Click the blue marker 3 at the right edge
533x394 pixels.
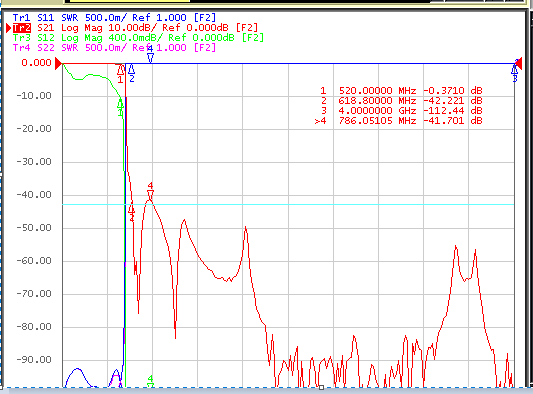click(x=515, y=73)
